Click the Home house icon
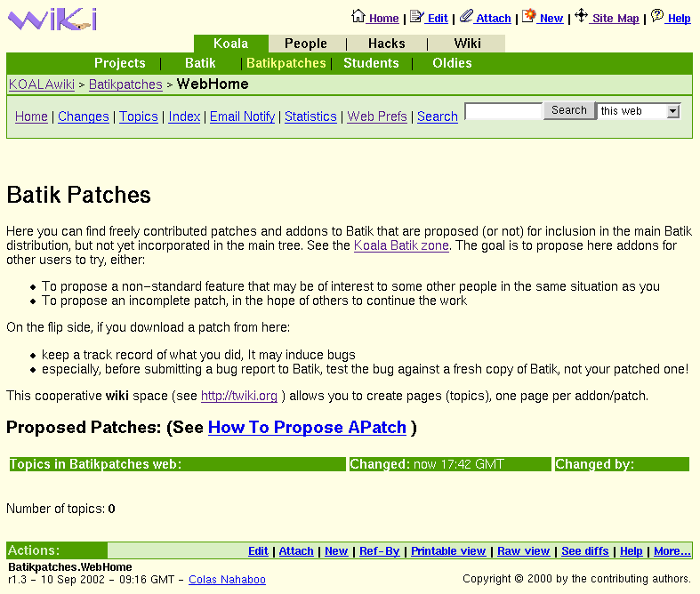The width and height of the screenshot is (700, 594). point(358,16)
